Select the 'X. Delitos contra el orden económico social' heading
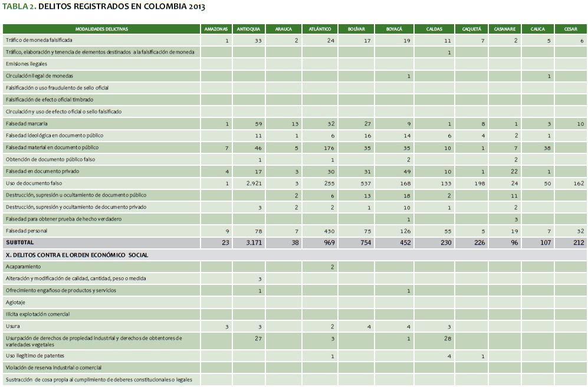 tap(77, 255)
